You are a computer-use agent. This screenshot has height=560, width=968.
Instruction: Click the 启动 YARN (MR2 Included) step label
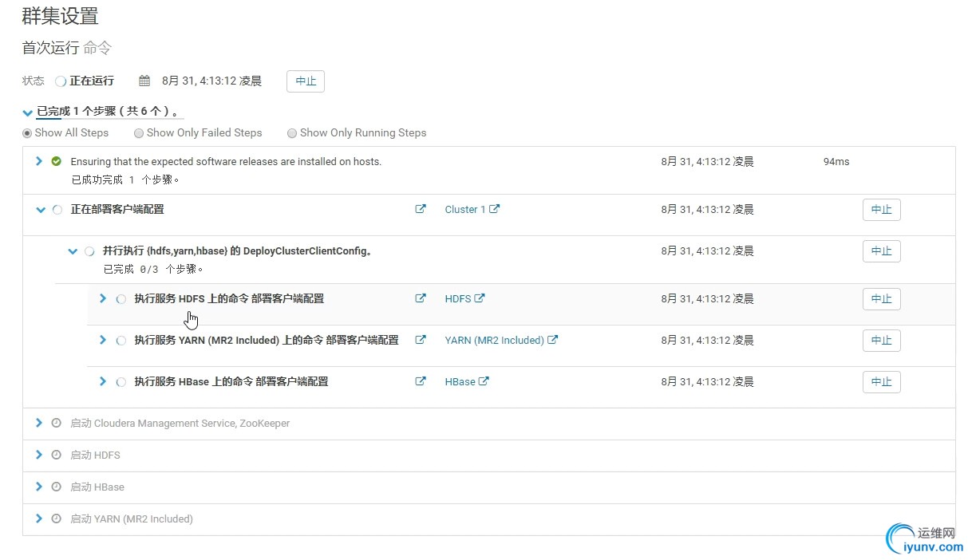tap(132, 519)
